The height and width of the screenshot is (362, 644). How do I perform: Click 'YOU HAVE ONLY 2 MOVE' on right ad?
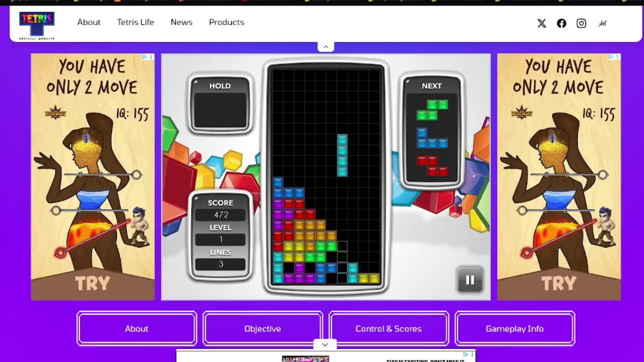558,77
